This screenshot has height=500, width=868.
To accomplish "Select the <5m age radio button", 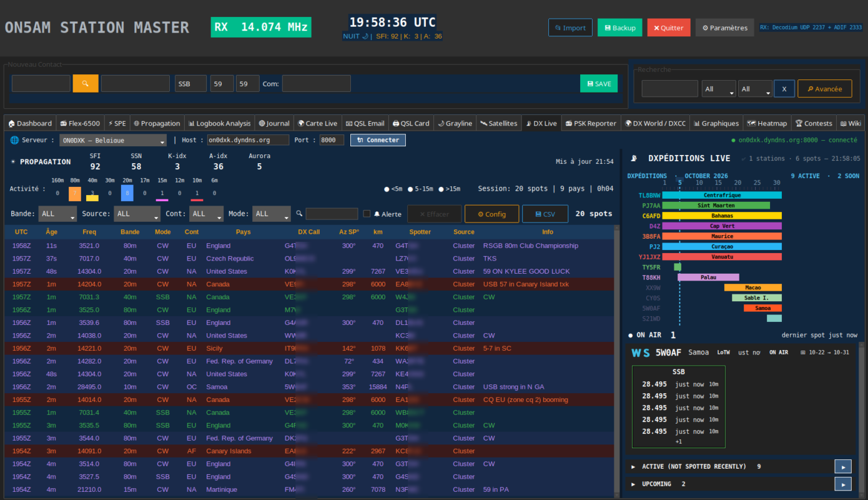I will tap(387, 189).
